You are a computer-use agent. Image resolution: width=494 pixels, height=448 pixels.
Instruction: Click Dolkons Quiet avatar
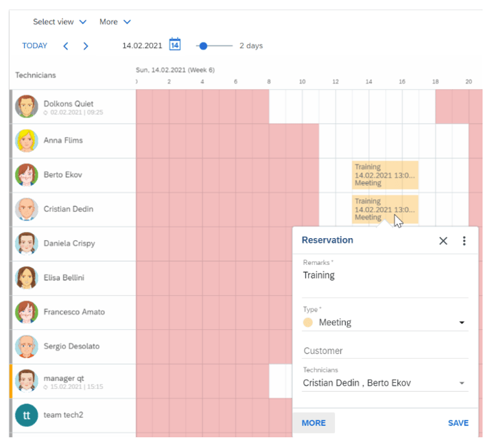(x=27, y=106)
